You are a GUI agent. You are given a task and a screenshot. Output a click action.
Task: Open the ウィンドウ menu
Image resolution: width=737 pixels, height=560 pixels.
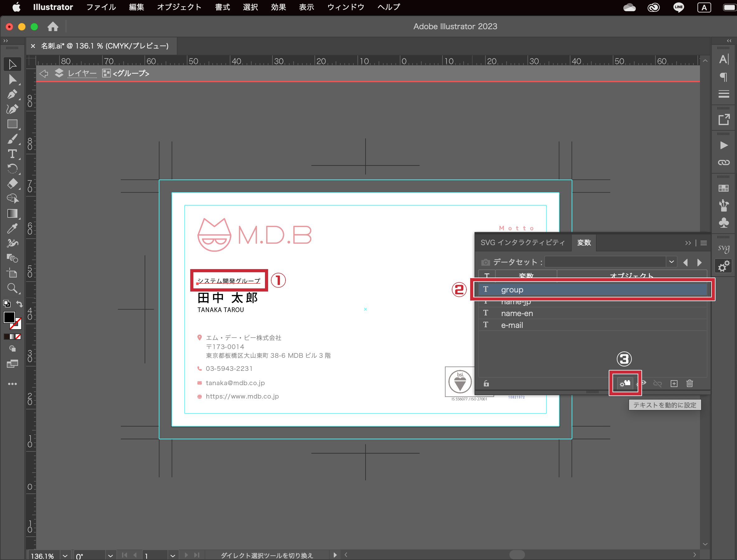tap(346, 7)
